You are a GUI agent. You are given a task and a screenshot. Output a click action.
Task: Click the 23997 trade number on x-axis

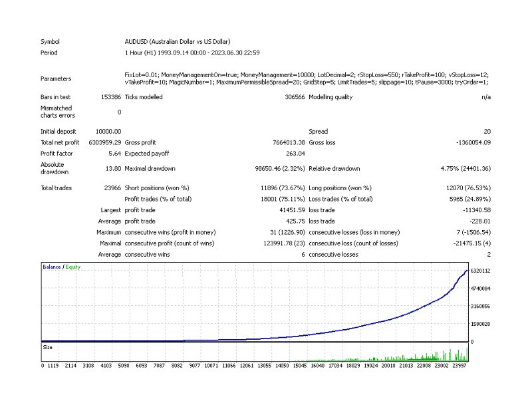pyautogui.click(x=460, y=366)
